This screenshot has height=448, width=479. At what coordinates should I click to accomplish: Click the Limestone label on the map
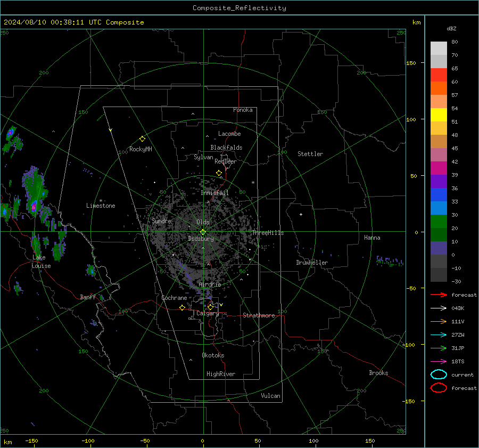(x=101, y=206)
